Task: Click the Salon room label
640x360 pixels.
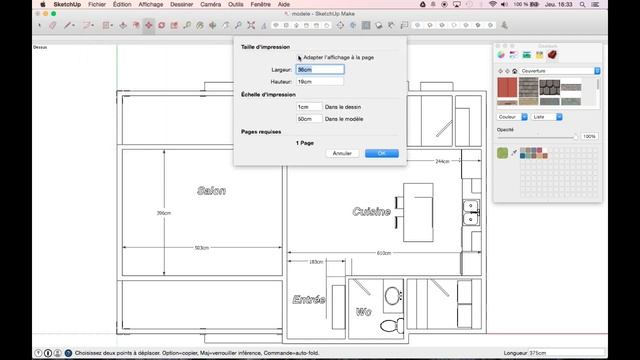Action: [x=211, y=191]
